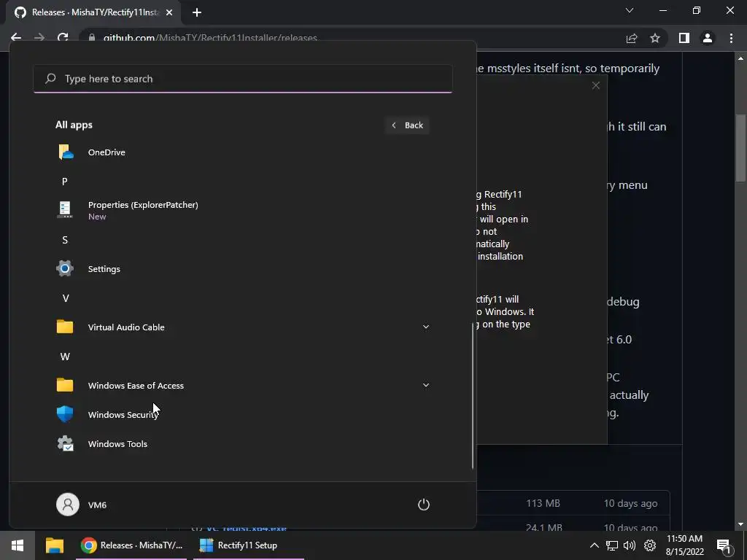
Task: Click the Type here to search field
Action: (243, 79)
